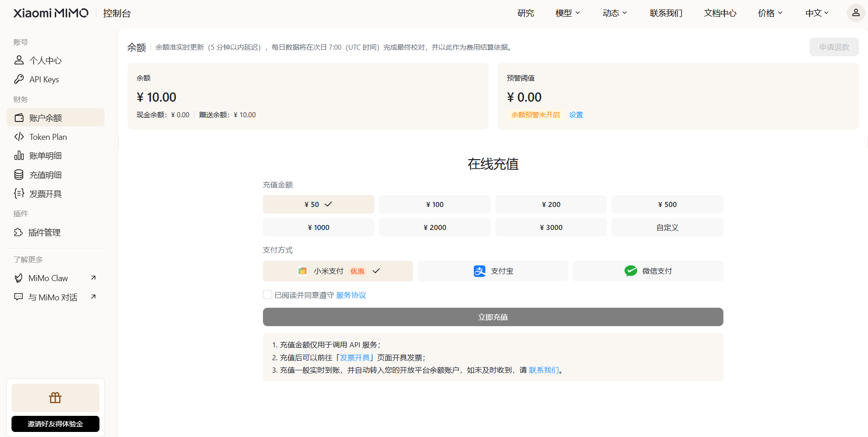Open the 价格 dropdown menu
This screenshot has height=437, width=868.
coord(770,13)
